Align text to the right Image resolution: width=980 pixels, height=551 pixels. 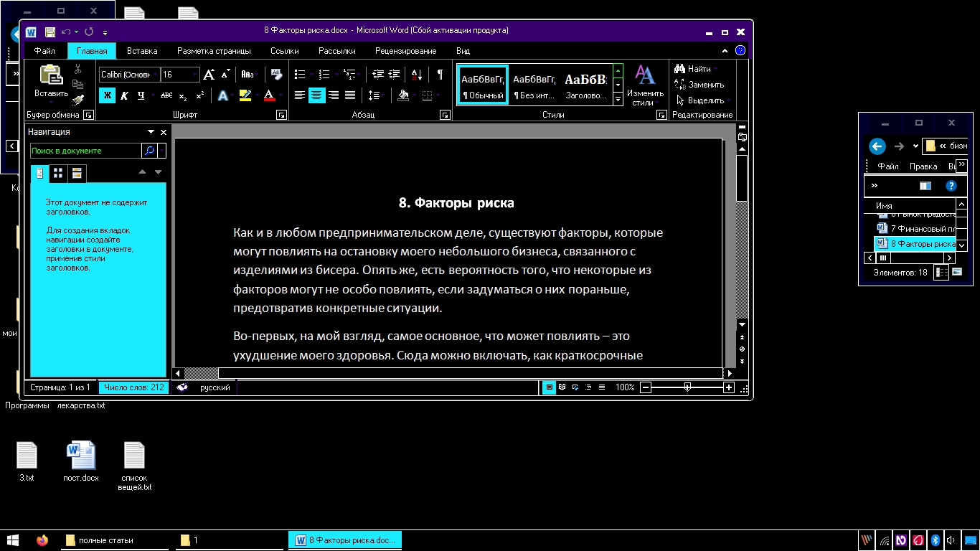point(334,95)
